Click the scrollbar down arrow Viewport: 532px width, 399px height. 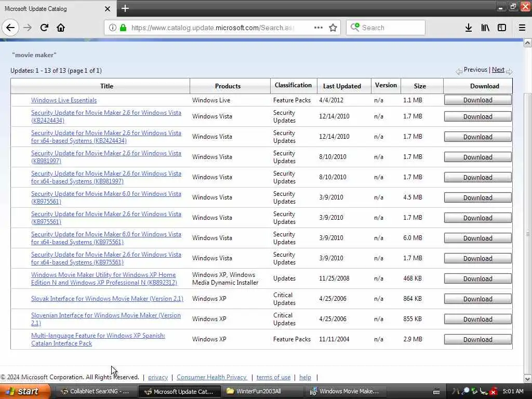point(528,379)
